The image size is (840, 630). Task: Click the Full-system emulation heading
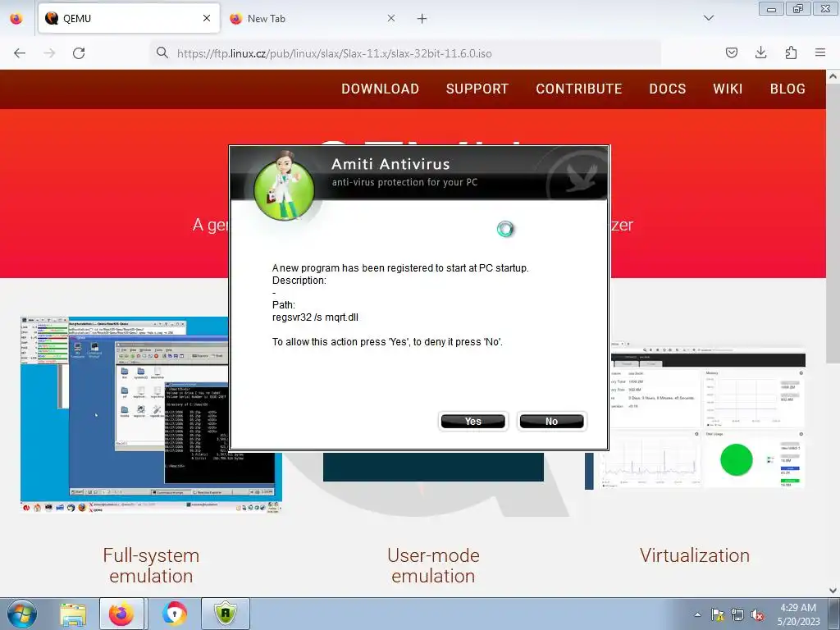(151, 566)
